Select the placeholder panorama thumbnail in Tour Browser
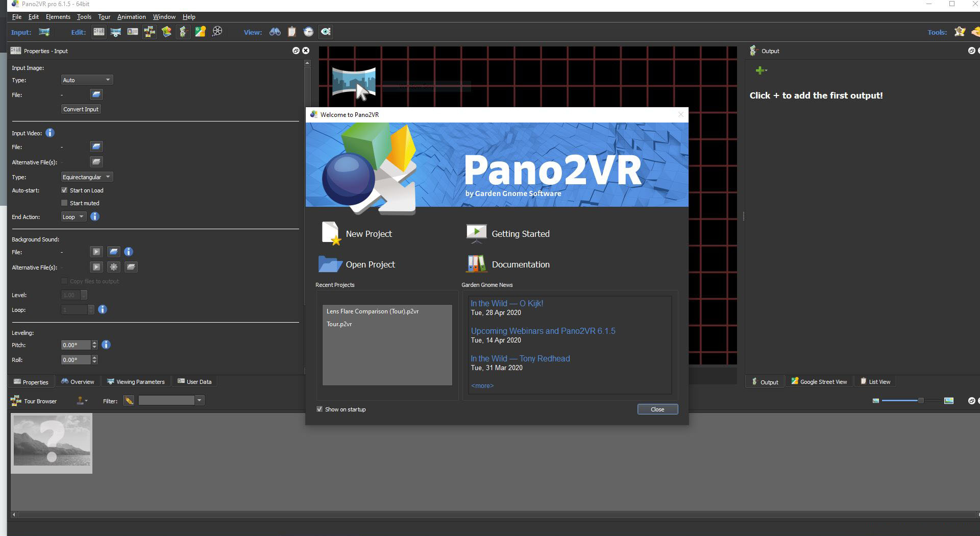 pyautogui.click(x=52, y=443)
